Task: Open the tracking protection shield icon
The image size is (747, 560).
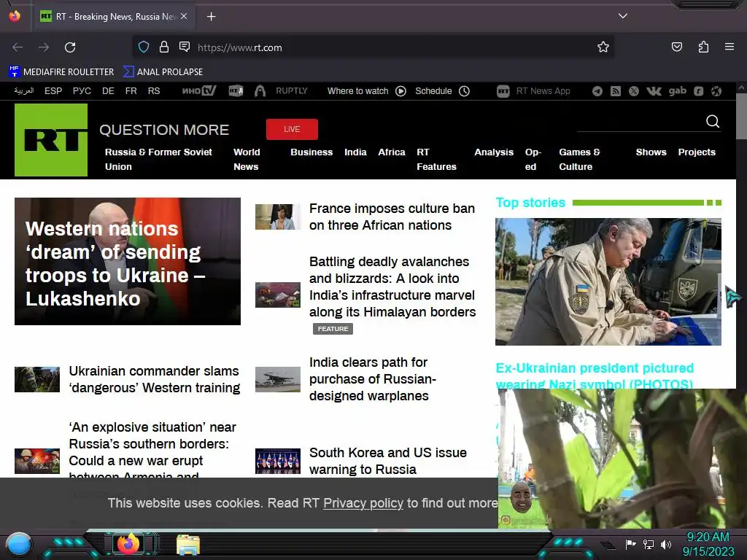Action: pos(144,47)
